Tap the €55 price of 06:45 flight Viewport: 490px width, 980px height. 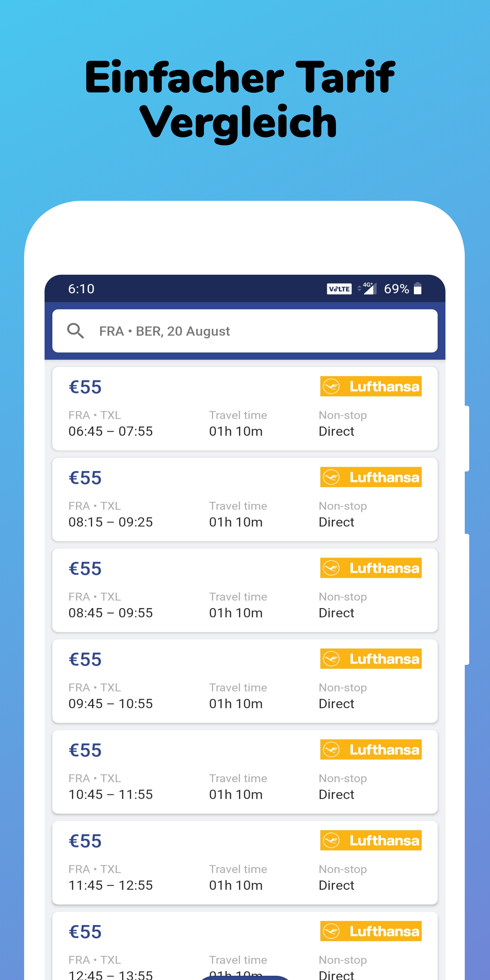(85, 387)
